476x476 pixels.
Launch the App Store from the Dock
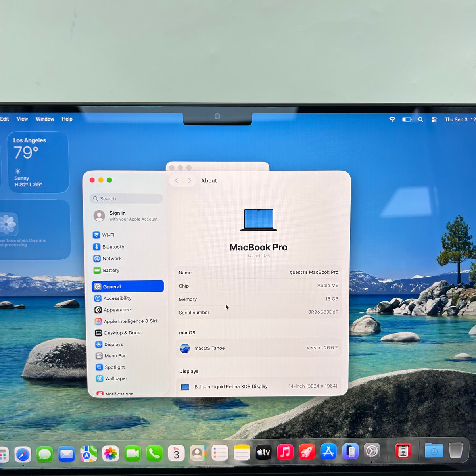pyautogui.click(x=329, y=451)
